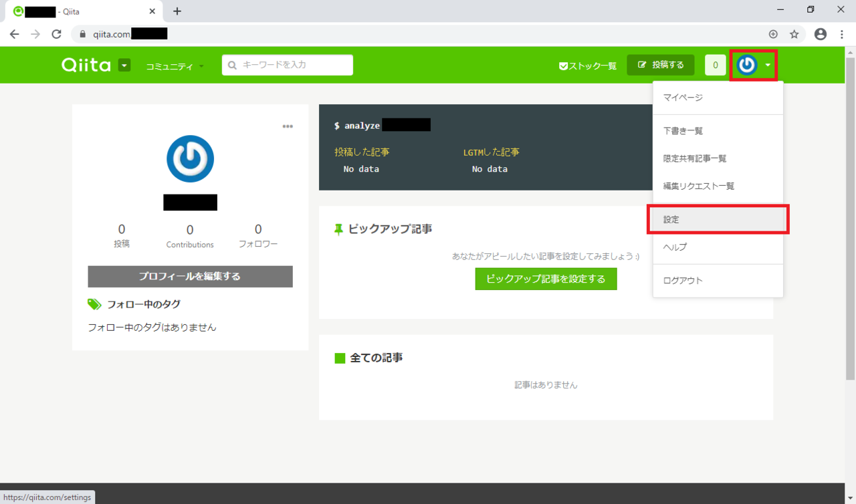Image resolution: width=856 pixels, height=504 pixels.
Task: Click 記事はありません text
Action: click(x=546, y=385)
